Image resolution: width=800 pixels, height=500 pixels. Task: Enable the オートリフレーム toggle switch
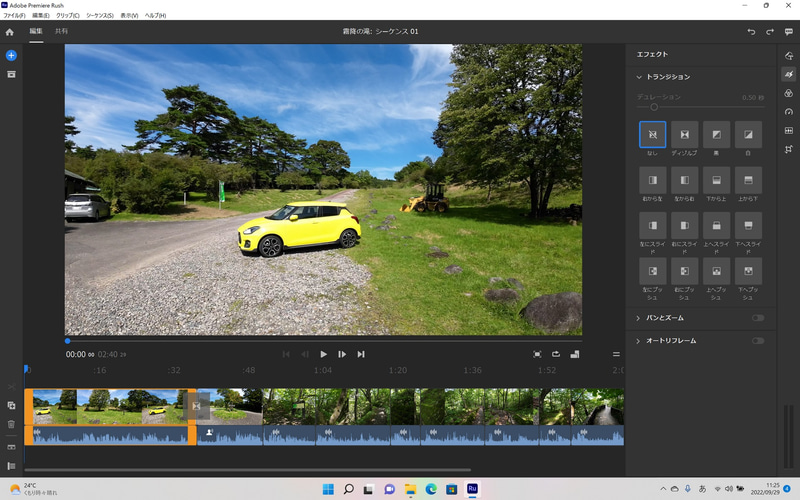pyautogui.click(x=758, y=341)
